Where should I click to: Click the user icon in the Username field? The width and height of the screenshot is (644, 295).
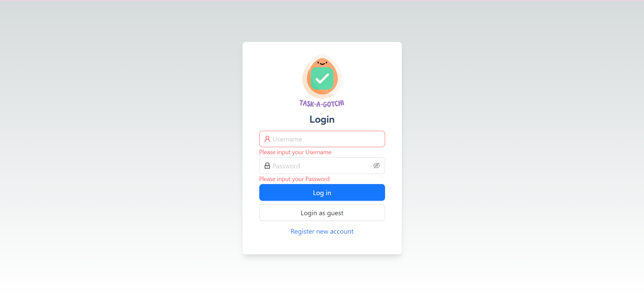coord(267,139)
